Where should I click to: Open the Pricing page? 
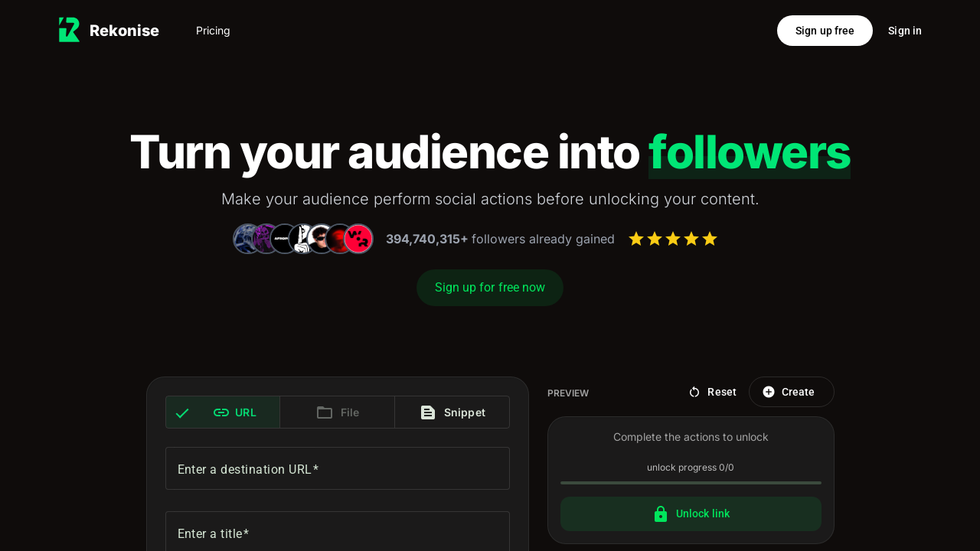pyautogui.click(x=213, y=31)
